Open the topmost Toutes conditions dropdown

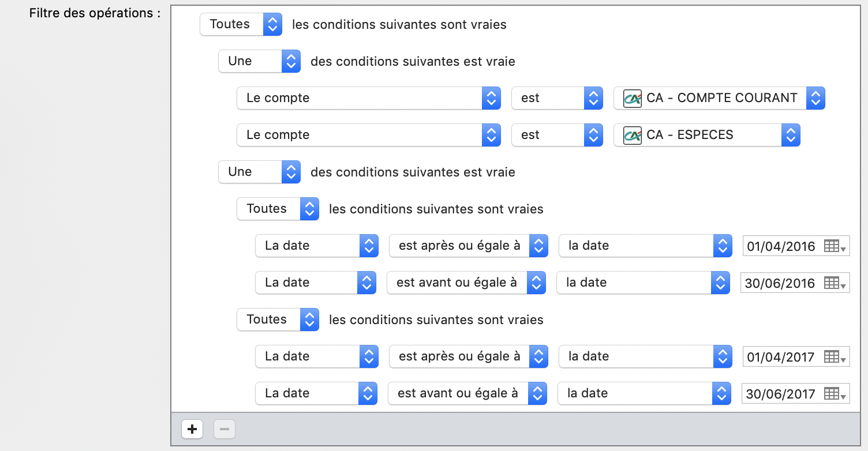click(241, 24)
